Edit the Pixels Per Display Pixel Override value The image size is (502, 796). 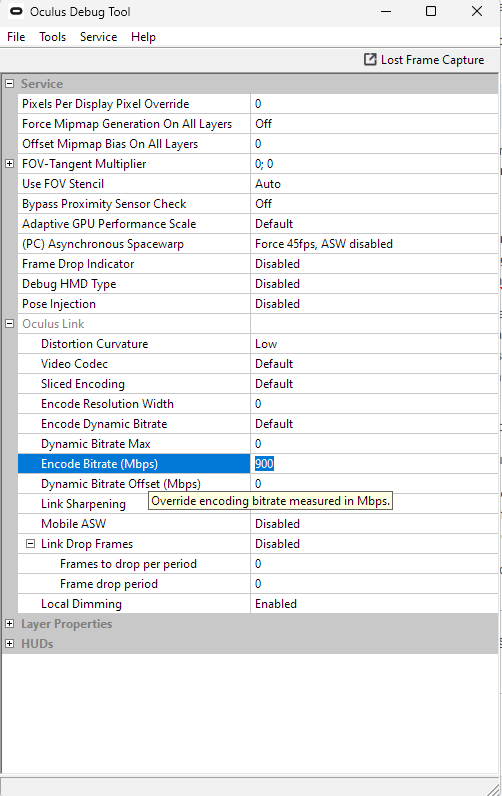pyautogui.click(x=374, y=104)
